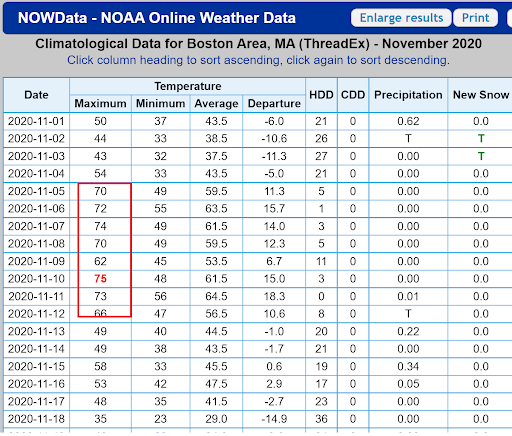
Task: Sort by Minimum temperature column heading
Action: [x=160, y=104]
